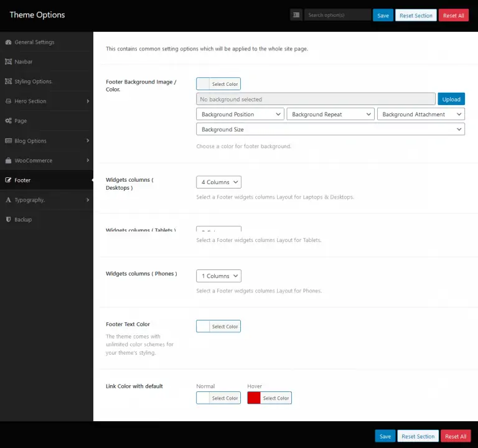
Task: Click the WooCommerce bag icon
Action: coord(8,161)
